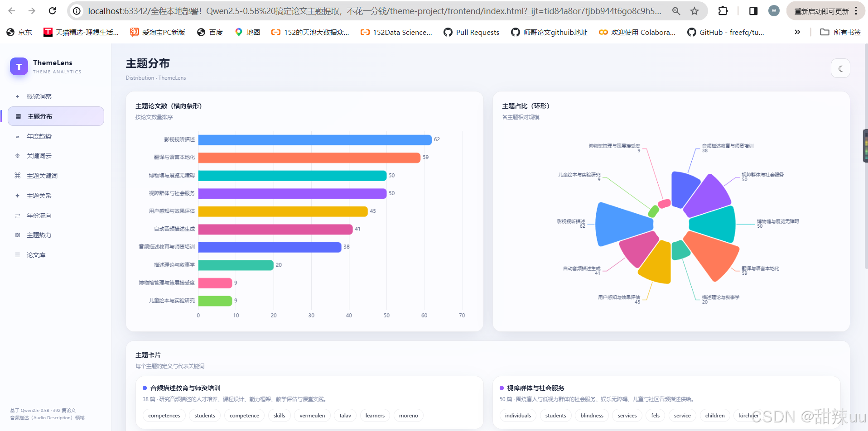Click vermeulen keyword chip
This screenshot has height=431, width=868.
coord(312,416)
